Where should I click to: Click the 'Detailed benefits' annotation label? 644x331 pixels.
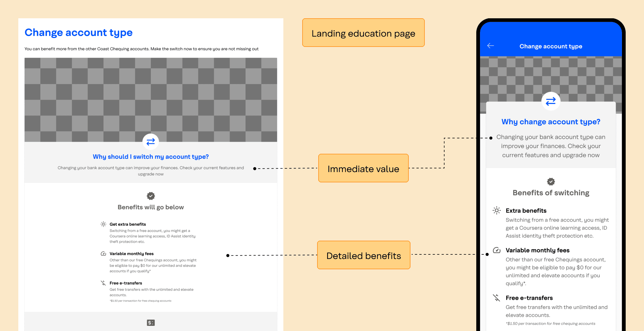point(364,256)
